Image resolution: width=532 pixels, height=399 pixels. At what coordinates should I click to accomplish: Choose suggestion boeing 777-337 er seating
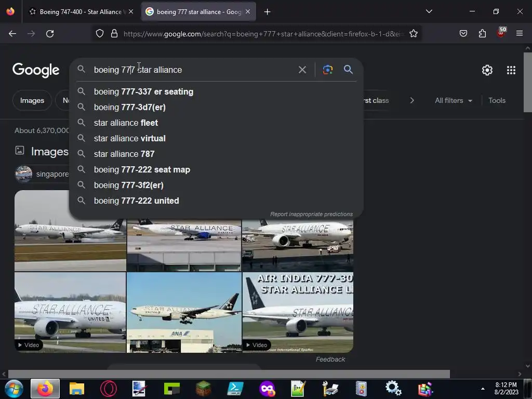tap(216, 91)
